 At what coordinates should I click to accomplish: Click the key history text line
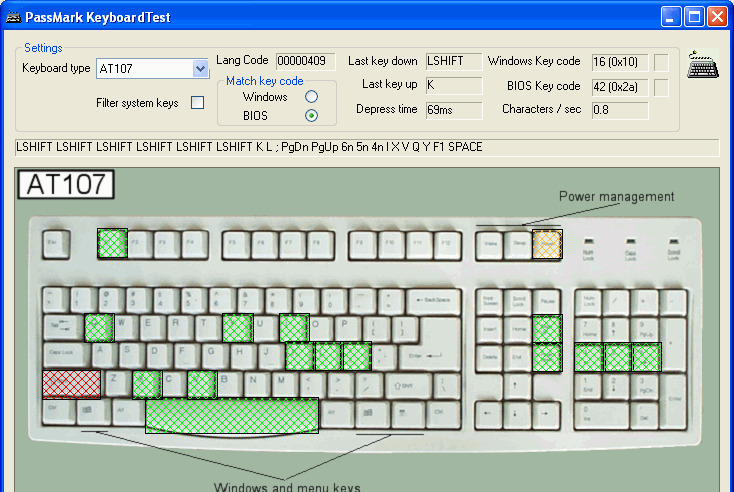click(367, 147)
